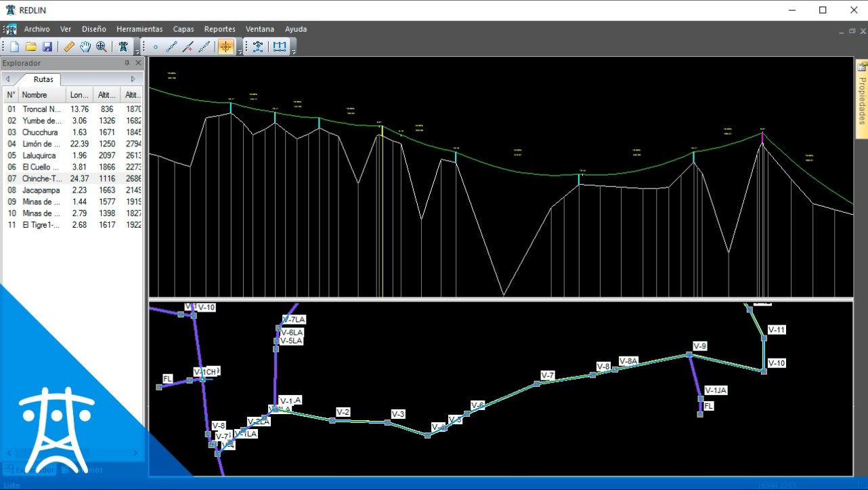Click the V-1JA vertex label on map
The height and width of the screenshot is (490, 868).
[716, 390]
